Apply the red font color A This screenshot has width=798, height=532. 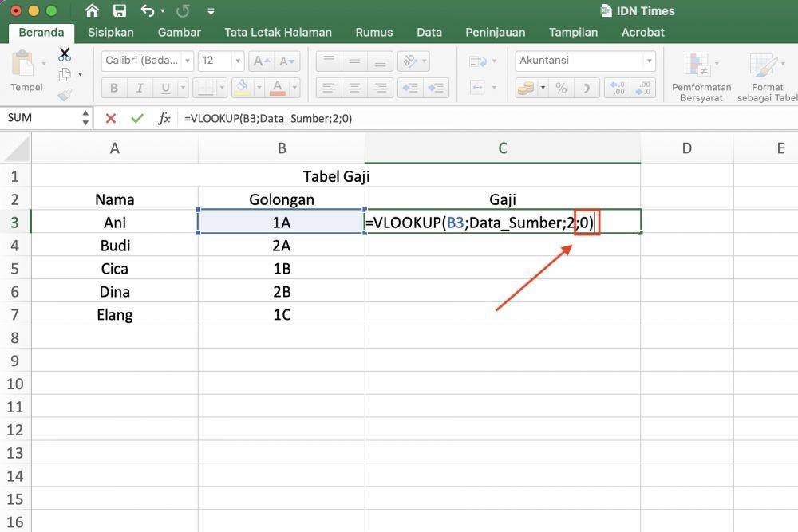pos(278,88)
